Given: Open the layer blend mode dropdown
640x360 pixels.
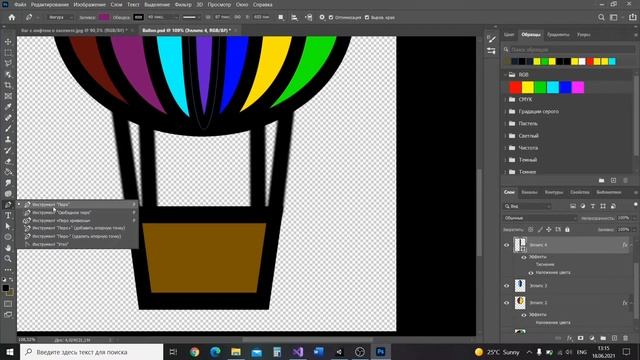Looking at the screenshot, I should [540, 218].
